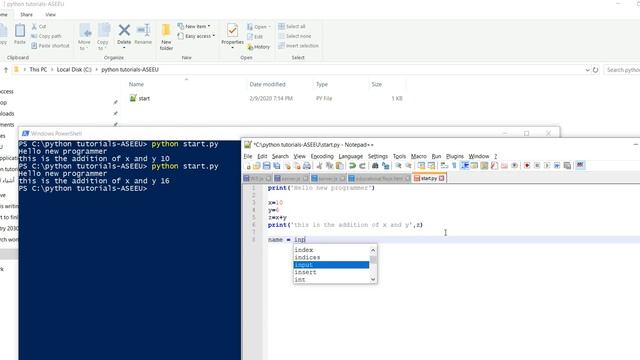Toggle Word Wrap icon in Notepad++ toolbar

pos(444,165)
